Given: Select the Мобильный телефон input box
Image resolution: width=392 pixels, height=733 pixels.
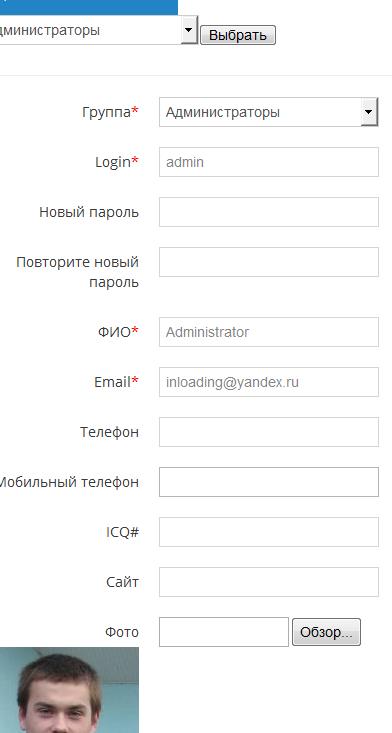Looking at the screenshot, I should (x=269, y=482).
